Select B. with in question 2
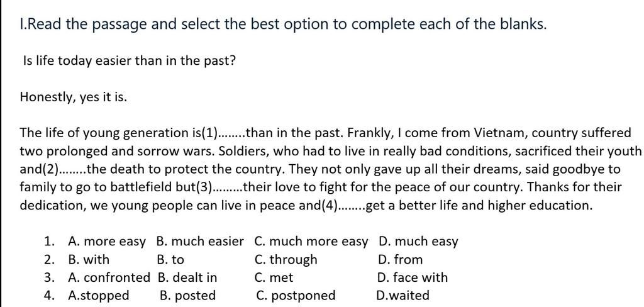 pyautogui.click(x=89, y=260)
